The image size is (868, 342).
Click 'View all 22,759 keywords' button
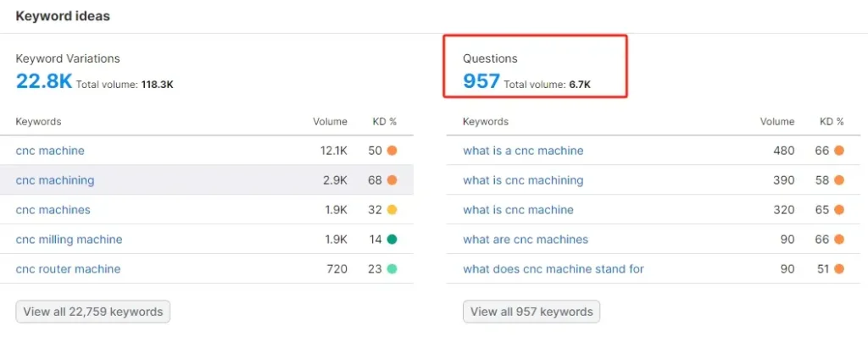93,312
